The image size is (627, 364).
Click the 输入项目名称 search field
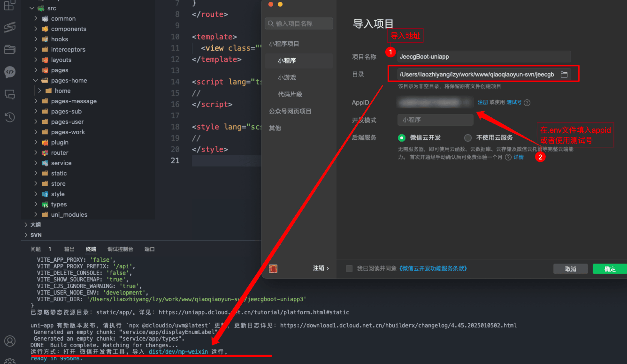coord(299,23)
